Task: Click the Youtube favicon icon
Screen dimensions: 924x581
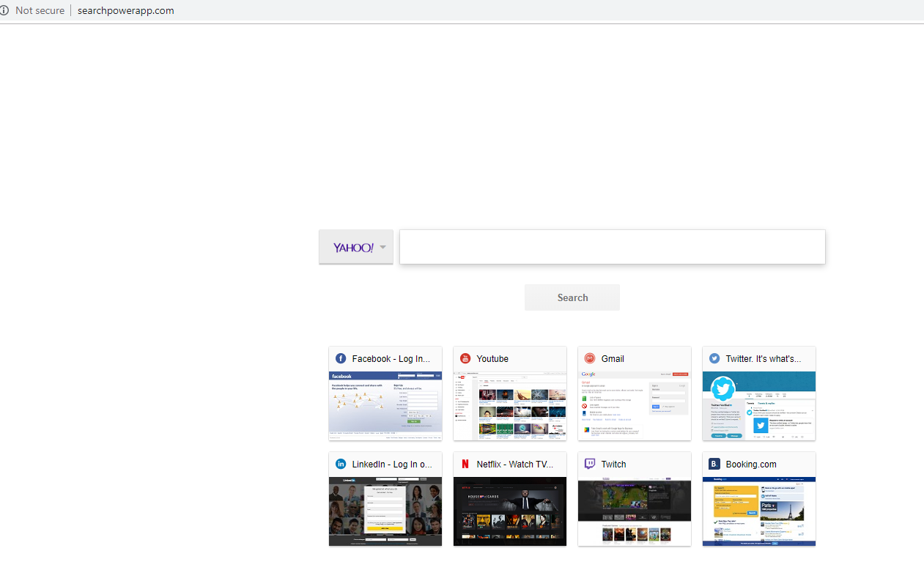Action: coord(465,358)
